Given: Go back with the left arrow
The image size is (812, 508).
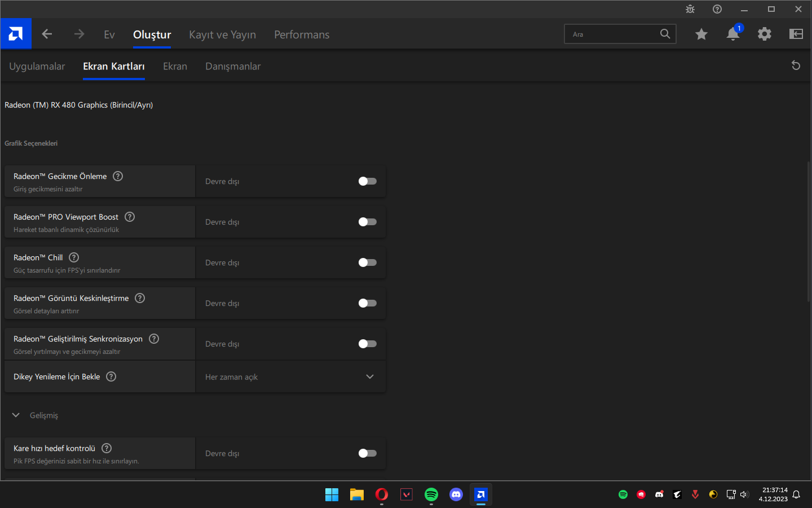Looking at the screenshot, I should [x=47, y=34].
